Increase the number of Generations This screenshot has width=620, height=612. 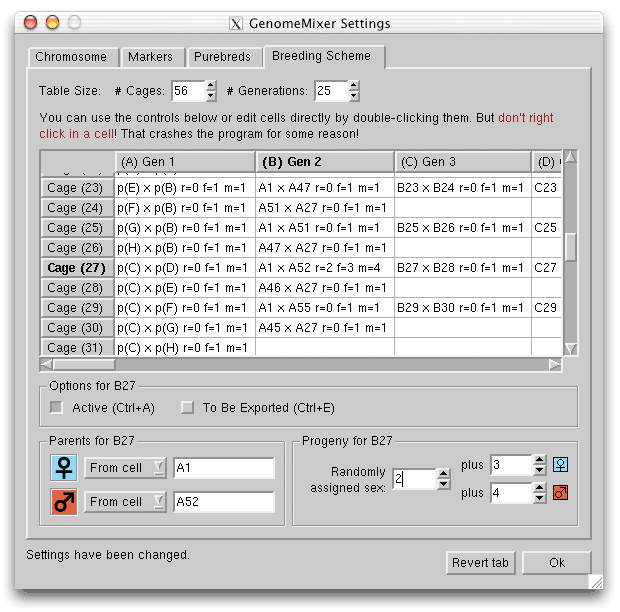(354, 85)
